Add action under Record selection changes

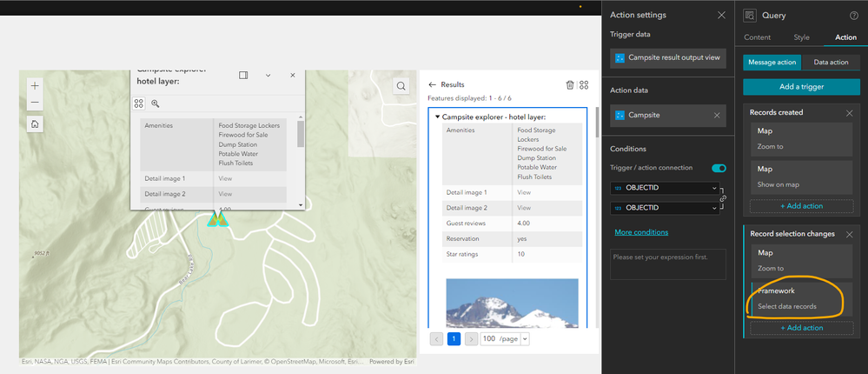point(802,328)
